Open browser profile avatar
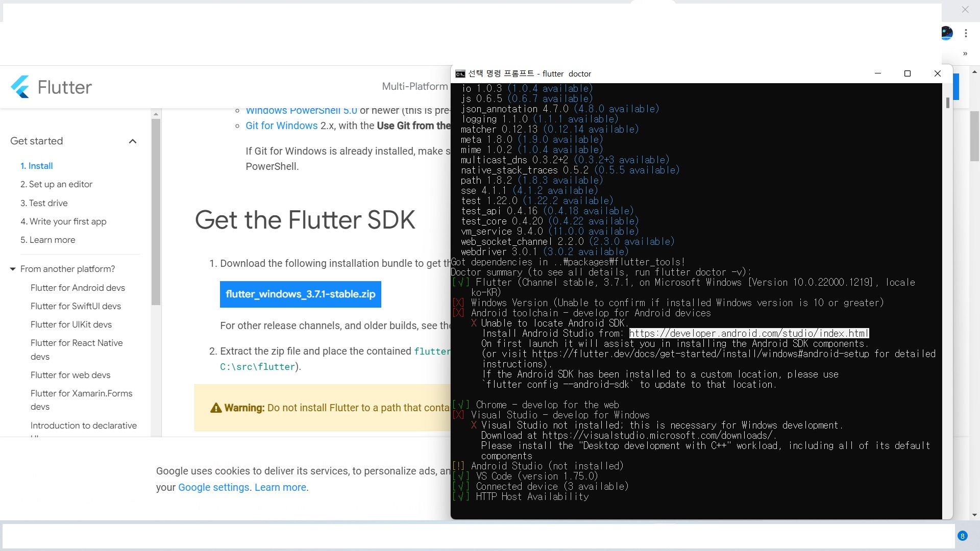This screenshot has width=980, height=551. tap(947, 33)
